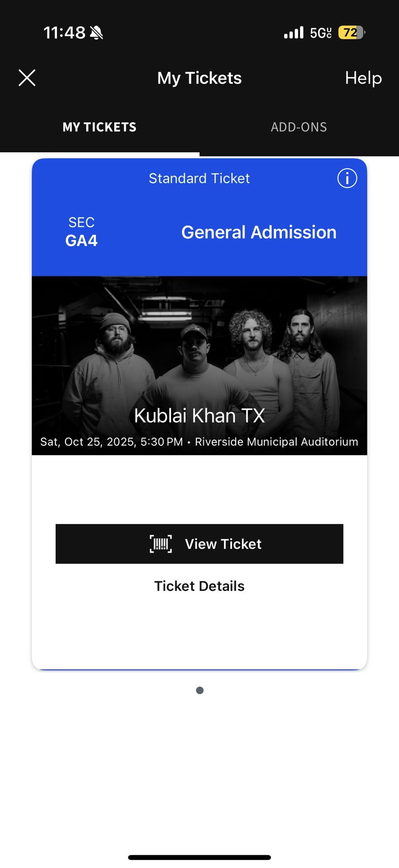Tap the muted notifications bell in status bar
This screenshot has height=868, width=399.
[x=95, y=32]
